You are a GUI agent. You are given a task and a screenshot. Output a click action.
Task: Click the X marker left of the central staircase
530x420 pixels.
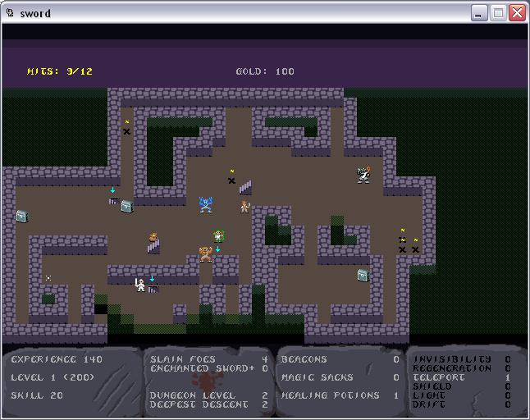click(x=231, y=180)
